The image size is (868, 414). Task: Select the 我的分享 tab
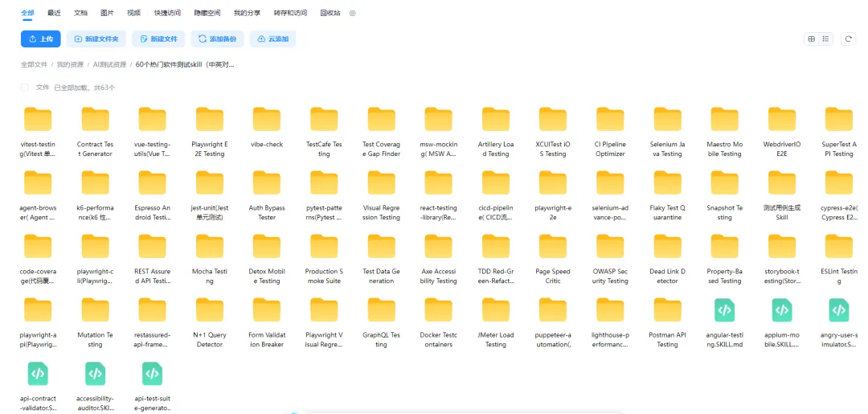point(247,13)
